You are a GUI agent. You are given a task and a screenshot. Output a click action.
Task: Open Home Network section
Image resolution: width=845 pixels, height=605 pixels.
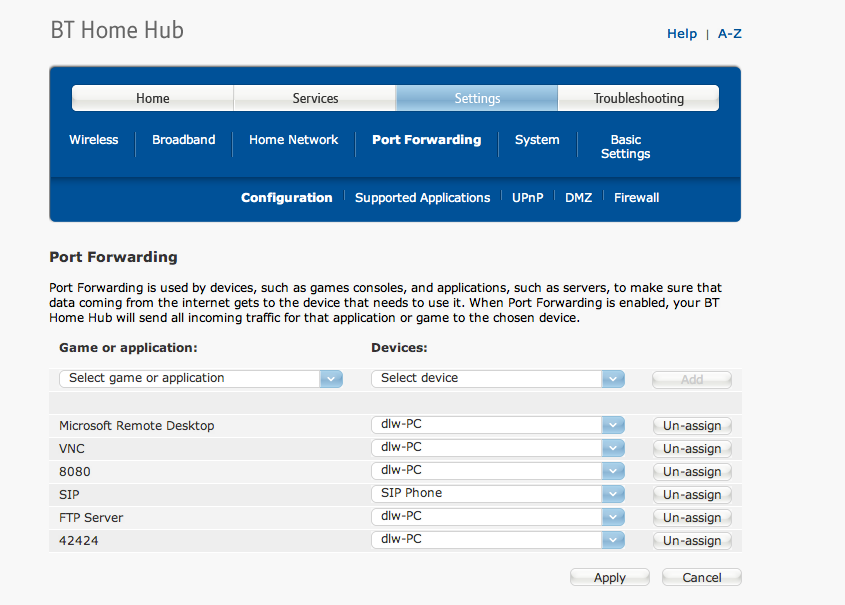coord(294,140)
